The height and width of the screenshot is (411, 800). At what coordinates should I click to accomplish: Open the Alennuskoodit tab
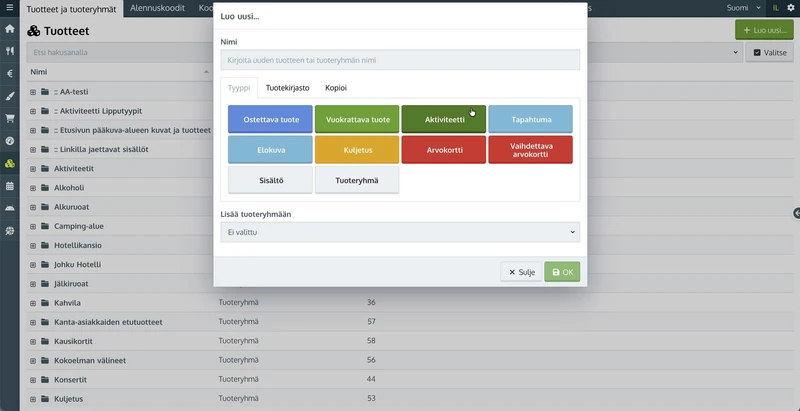click(x=157, y=8)
